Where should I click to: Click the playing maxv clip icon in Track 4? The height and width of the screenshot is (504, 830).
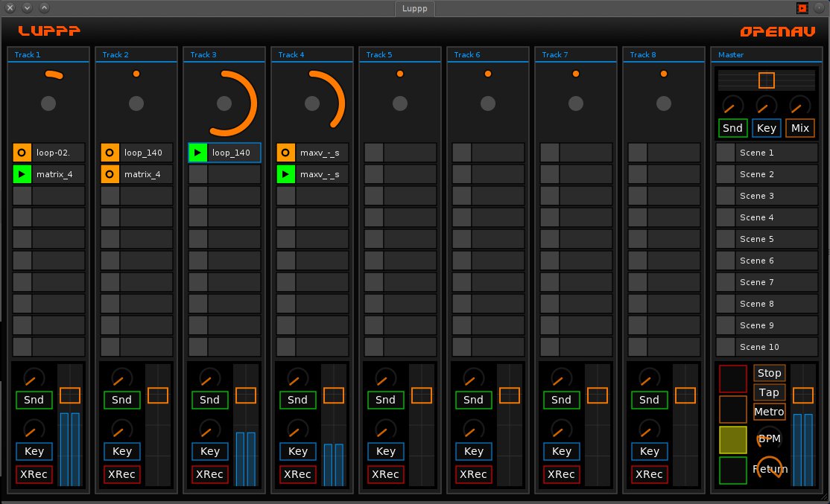pos(286,174)
